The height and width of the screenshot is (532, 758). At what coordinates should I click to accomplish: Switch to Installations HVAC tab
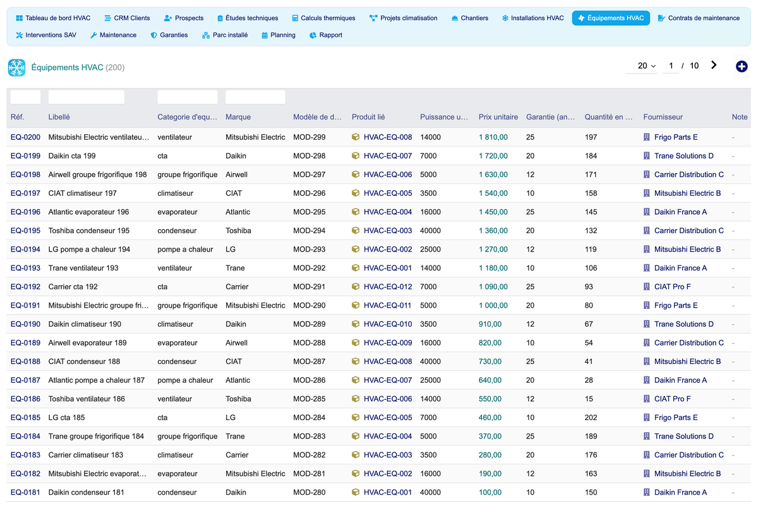(533, 18)
